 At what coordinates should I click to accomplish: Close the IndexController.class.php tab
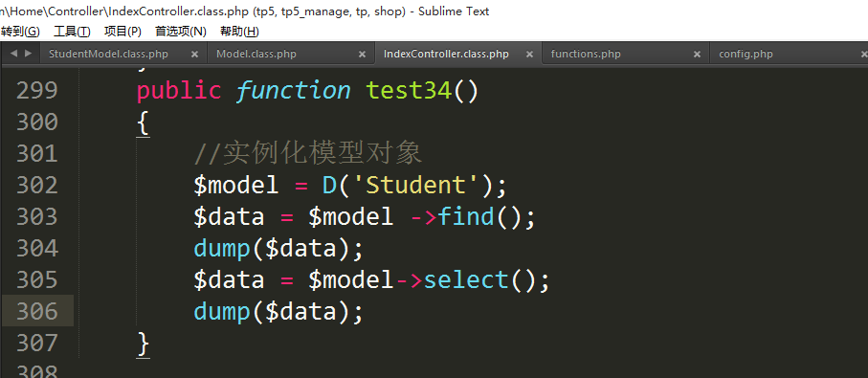tap(530, 55)
